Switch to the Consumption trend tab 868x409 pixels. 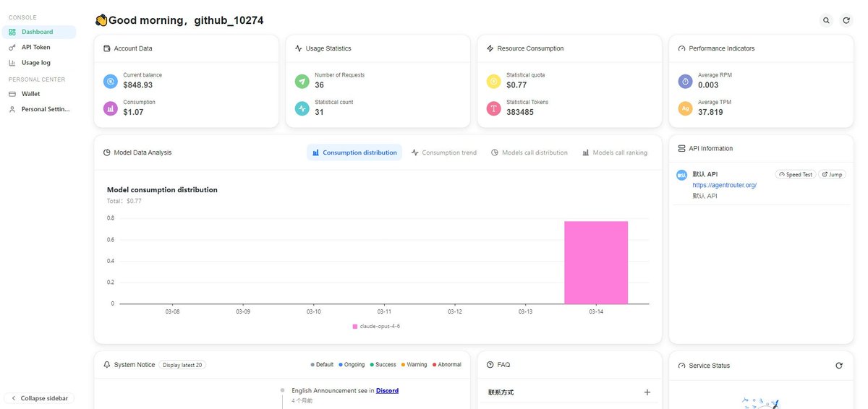(x=444, y=152)
